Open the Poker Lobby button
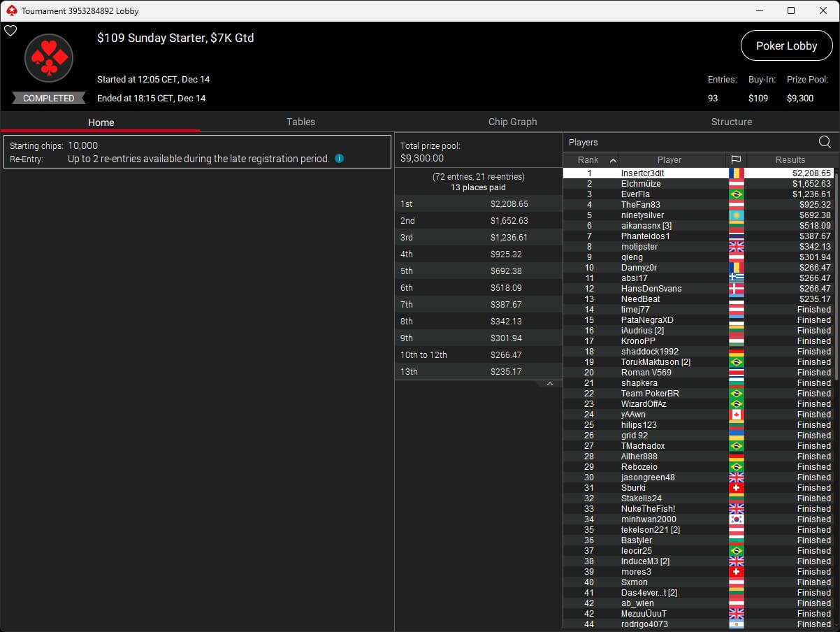 (786, 45)
